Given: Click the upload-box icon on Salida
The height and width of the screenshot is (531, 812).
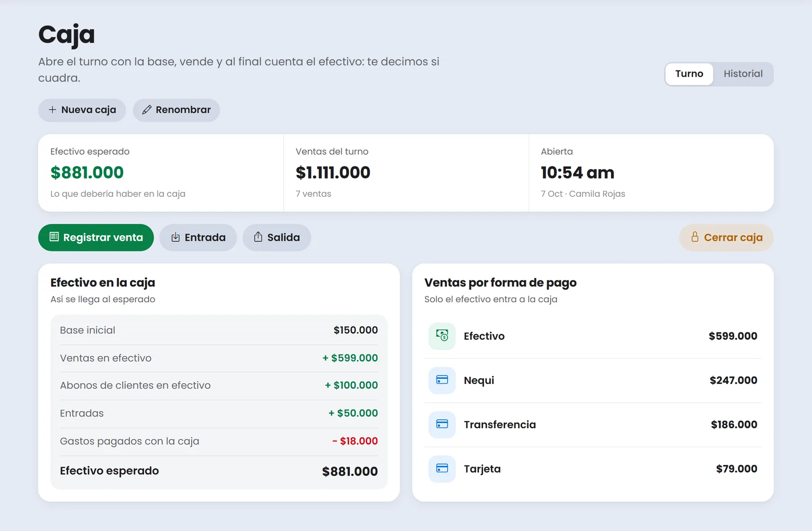Looking at the screenshot, I should [x=258, y=237].
